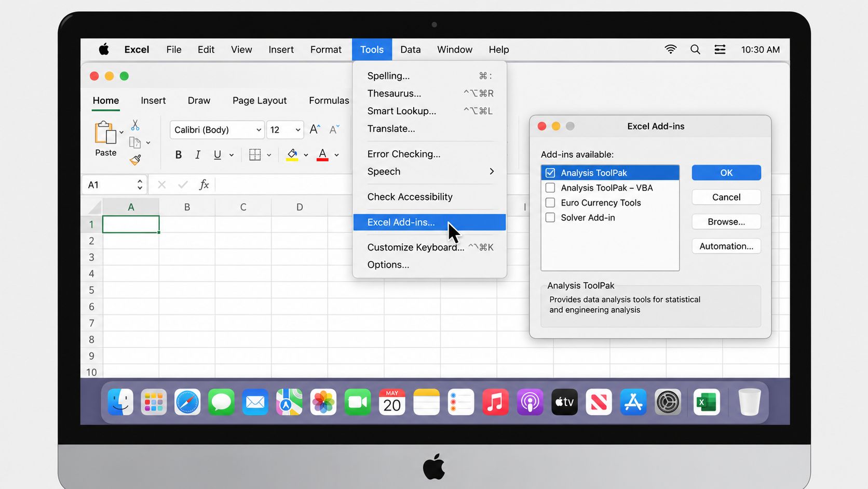Click the Increase Font Size icon

tap(315, 129)
